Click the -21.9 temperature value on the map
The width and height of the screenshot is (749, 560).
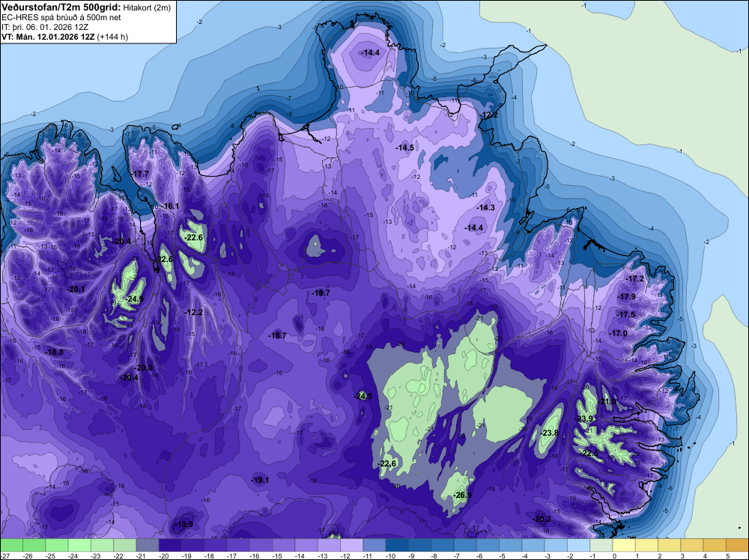click(607, 401)
